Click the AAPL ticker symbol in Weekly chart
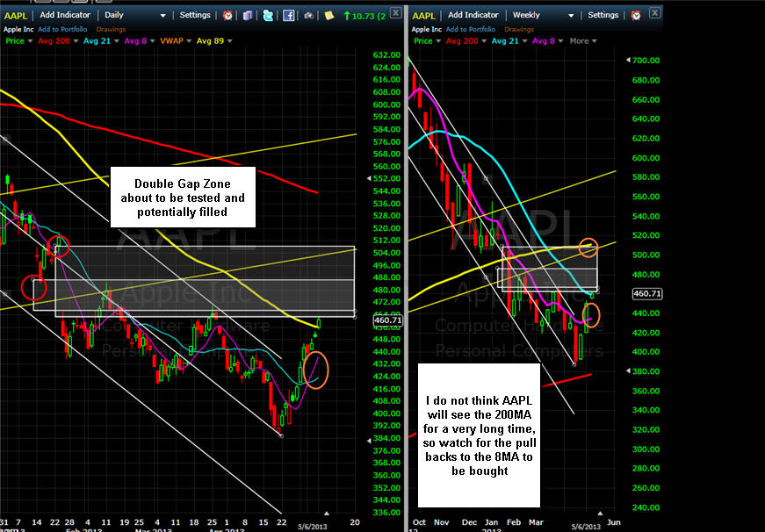The width and height of the screenshot is (765, 532). coord(423,16)
